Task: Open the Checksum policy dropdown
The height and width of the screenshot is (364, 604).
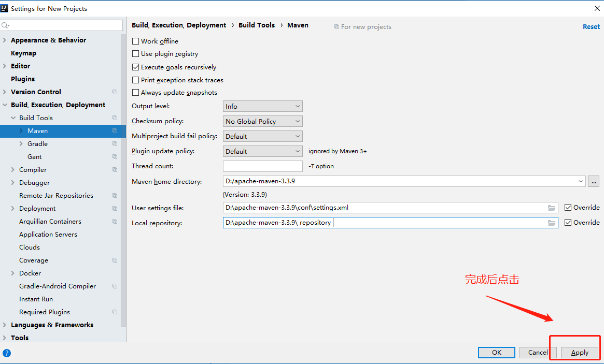Action: coord(263,121)
